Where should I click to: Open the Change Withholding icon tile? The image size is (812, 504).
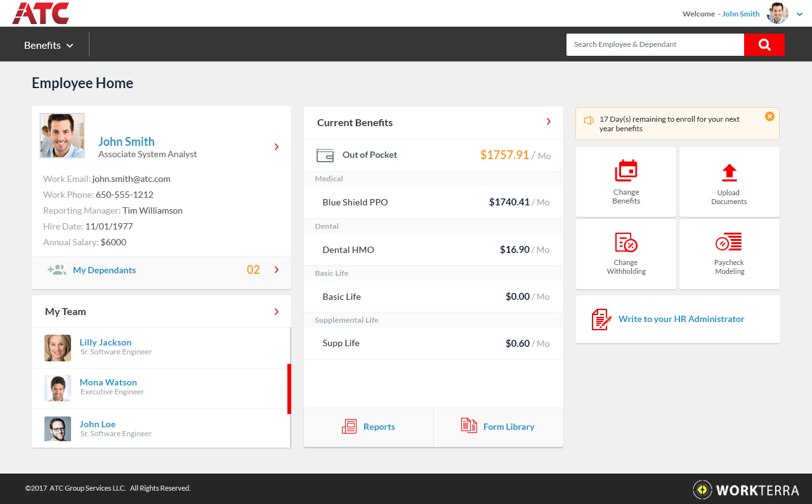click(625, 243)
